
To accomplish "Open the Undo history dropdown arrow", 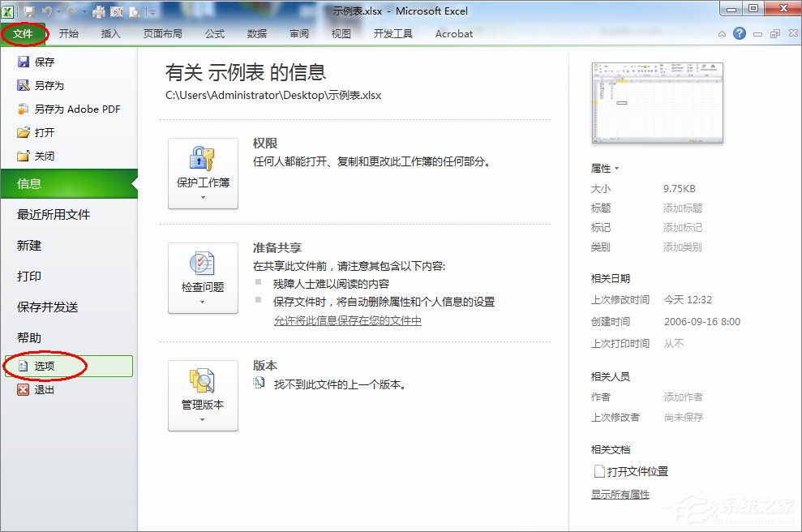I will click(x=58, y=11).
